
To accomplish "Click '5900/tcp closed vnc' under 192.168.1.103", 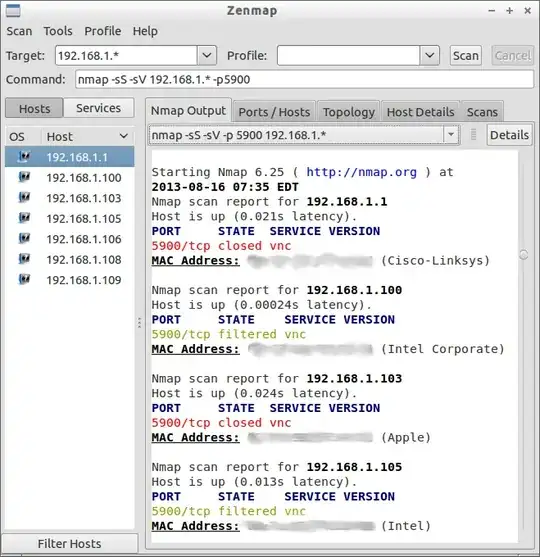I will tap(221, 423).
